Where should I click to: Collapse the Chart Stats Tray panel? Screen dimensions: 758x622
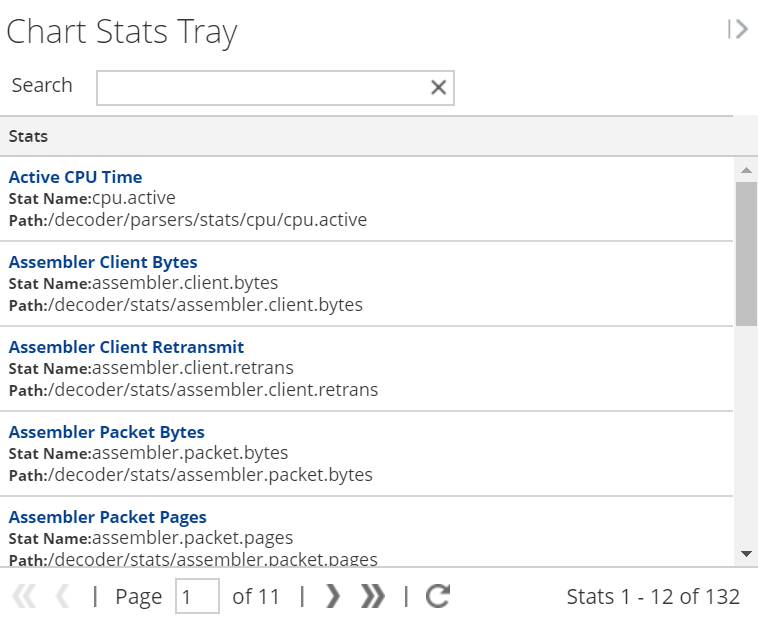pyautogui.click(x=738, y=30)
